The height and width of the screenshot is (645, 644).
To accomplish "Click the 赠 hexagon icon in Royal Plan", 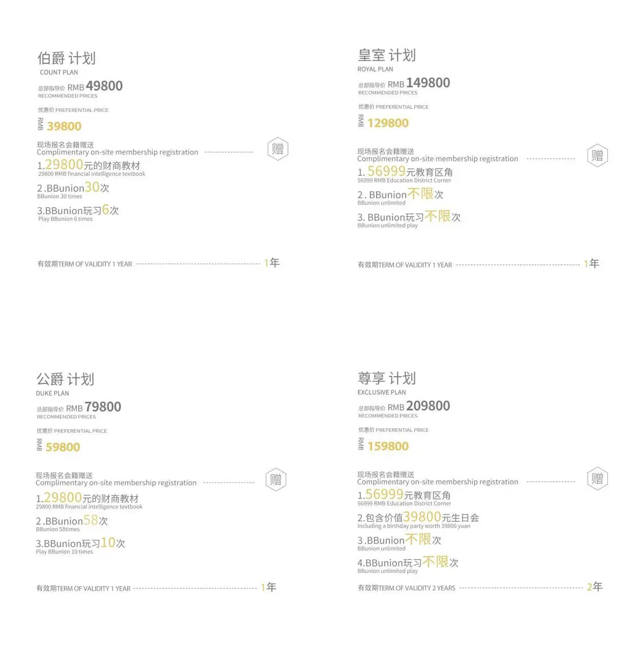I will [597, 155].
